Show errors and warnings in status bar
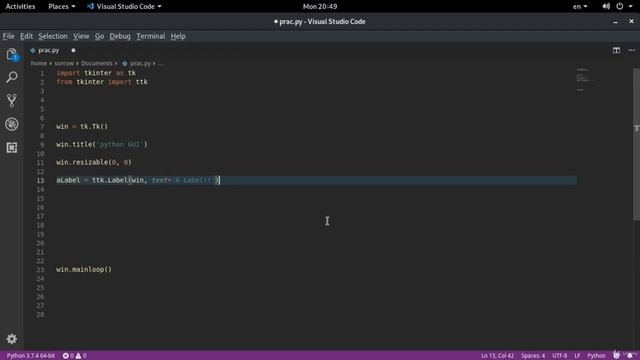This screenshot has width=640, height=360. [74, 356]
